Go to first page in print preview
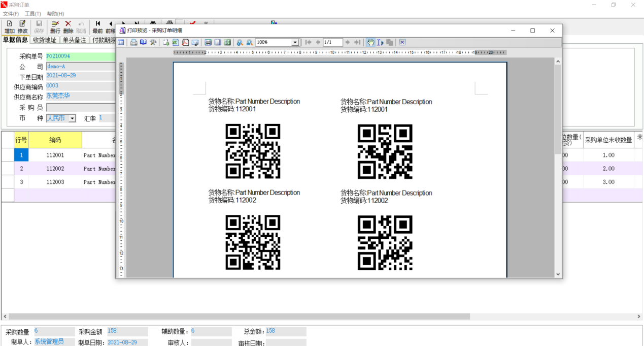Image resolution: width=644 pixels, height=346 pixels. pos(308,43)
